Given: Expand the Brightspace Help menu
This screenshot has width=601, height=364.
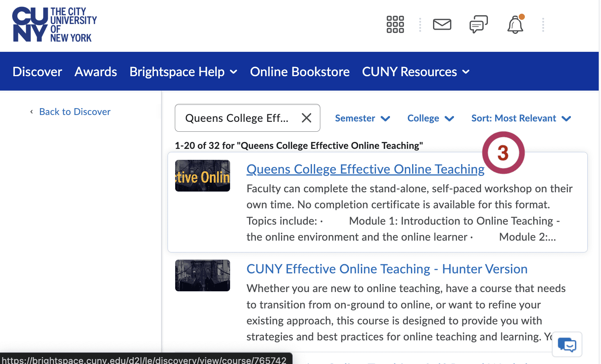Looking at the screenshot, I should tap(184, 72).
